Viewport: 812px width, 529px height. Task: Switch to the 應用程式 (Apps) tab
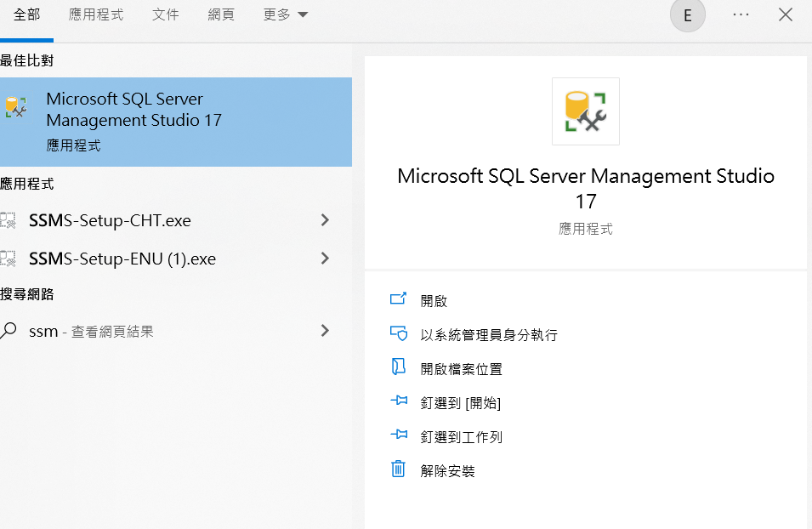pyautogui.click(x=96, y=14)
